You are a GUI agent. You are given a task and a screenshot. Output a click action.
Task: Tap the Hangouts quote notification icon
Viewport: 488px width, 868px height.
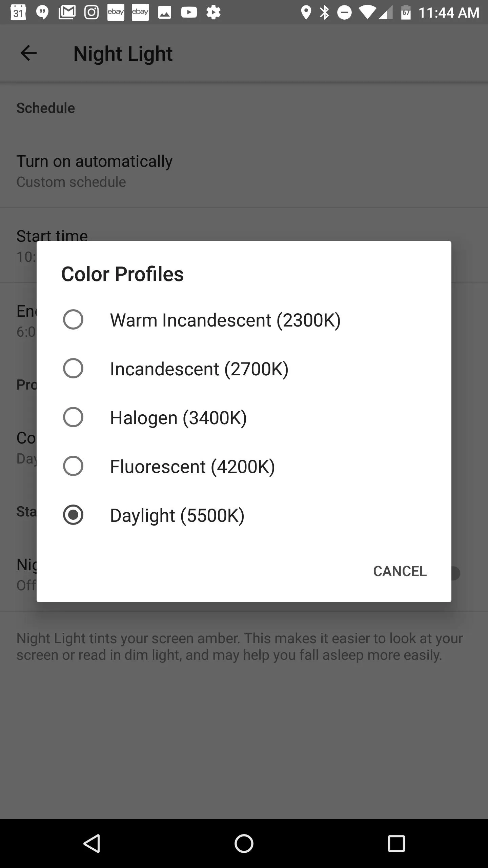[42, 13]
